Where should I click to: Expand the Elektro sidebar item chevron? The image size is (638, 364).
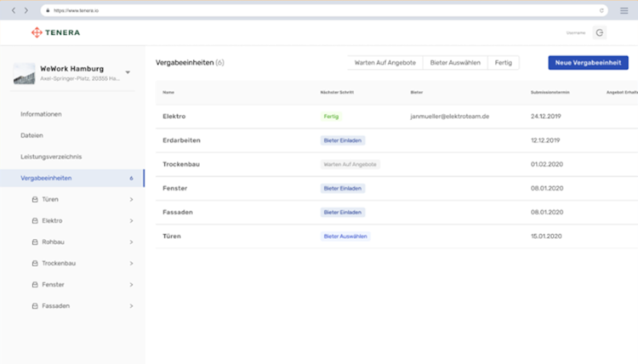[x=131, y=220]
